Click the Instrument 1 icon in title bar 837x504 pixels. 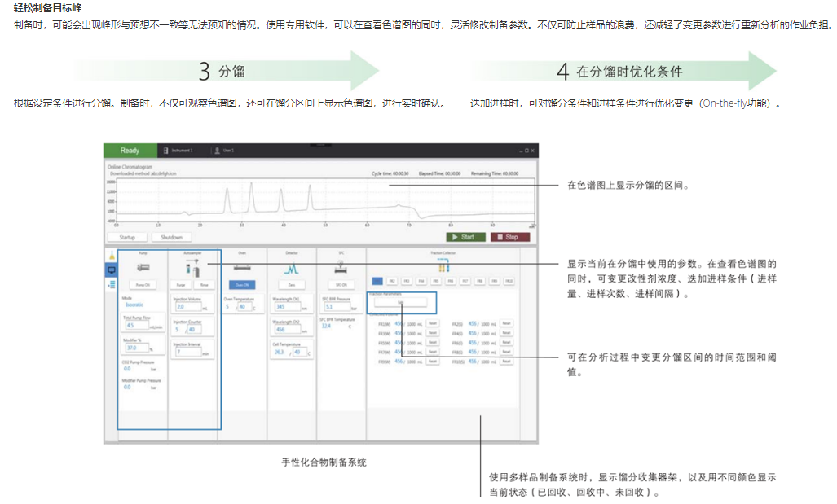(166, 151)
